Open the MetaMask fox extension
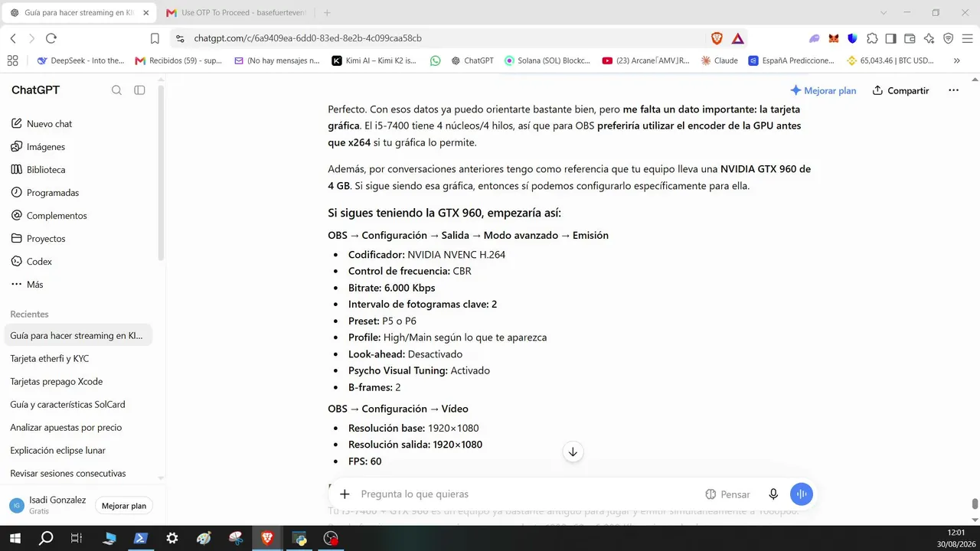Viewport: 980px width, 551px height. (x=834, y=38)
